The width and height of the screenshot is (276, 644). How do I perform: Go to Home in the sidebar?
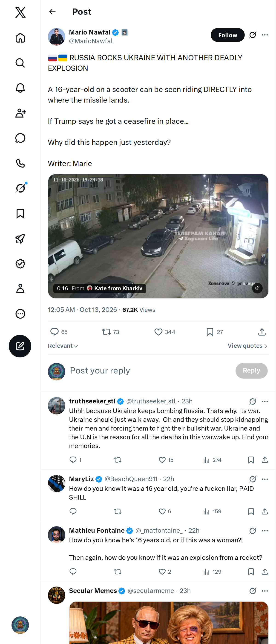point(20,38)
